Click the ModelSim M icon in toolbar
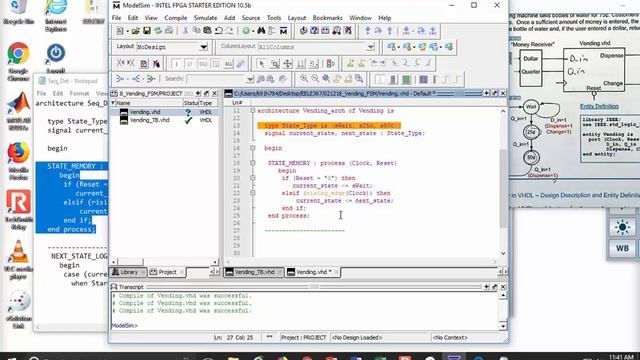This screenshot has width=640, height=360. 283,31
